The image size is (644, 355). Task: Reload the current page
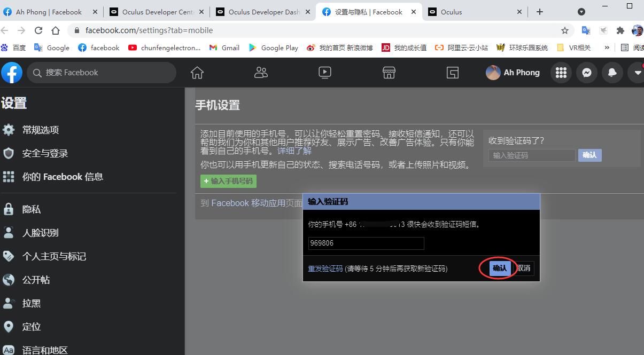(x=38, y=30)
